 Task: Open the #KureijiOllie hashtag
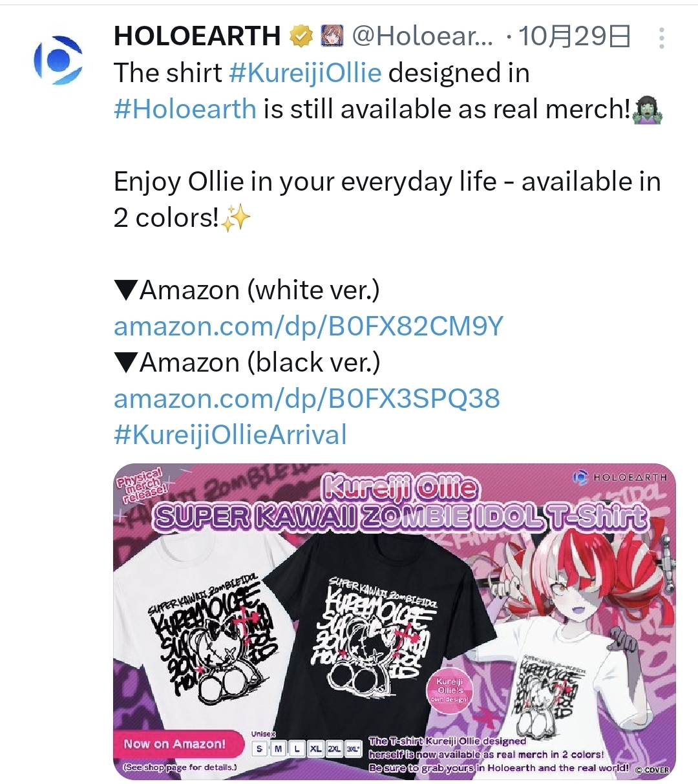tap(305, 73)
